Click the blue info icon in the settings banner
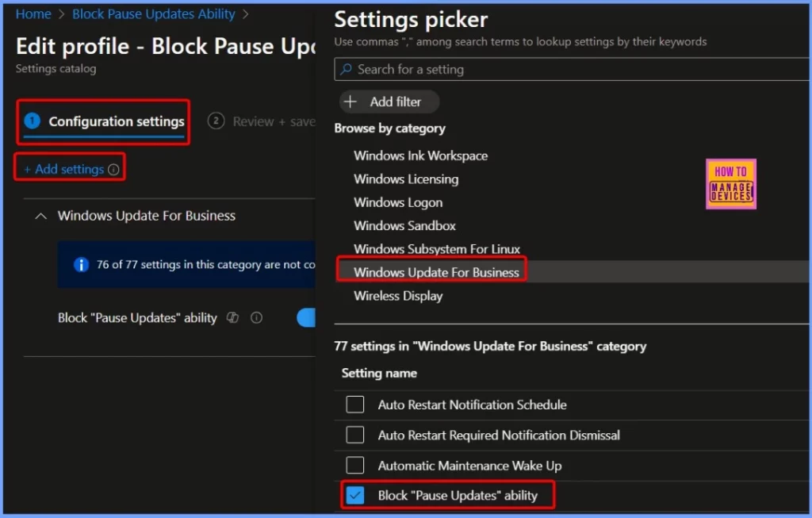The width and height of the screenshot is (812, 518). [81, 265]
